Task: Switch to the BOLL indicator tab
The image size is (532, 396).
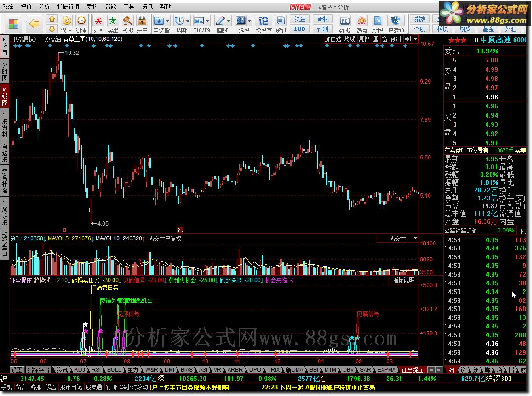Action: click(x=114, y=370)
